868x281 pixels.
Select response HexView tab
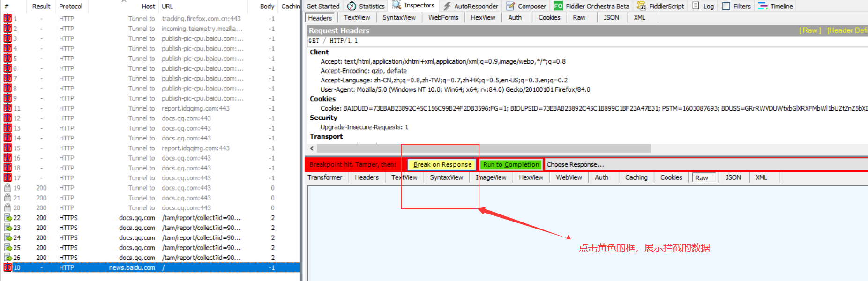pyautogui.click(x=531, y=177)
